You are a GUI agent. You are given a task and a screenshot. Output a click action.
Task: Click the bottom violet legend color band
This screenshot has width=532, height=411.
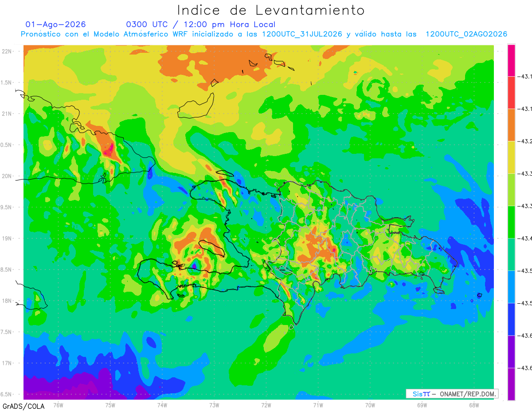[x=511, y=384]
